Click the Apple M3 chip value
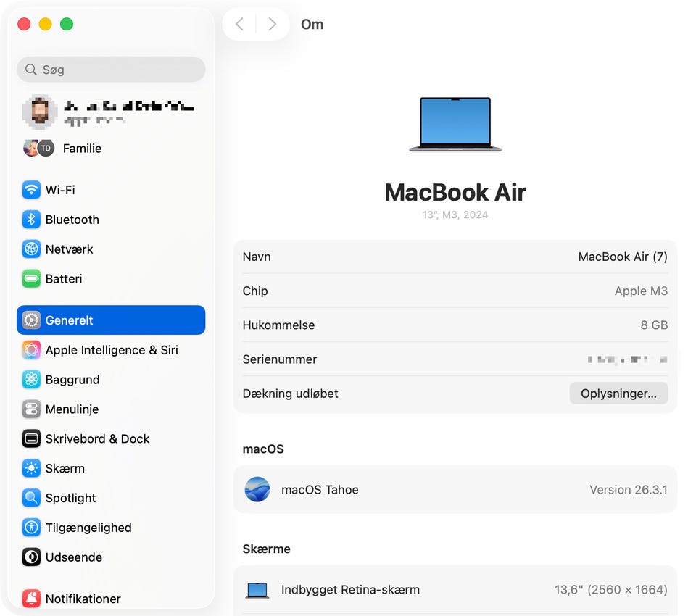The width and height of the screenshot is (696, 616). 641,291
